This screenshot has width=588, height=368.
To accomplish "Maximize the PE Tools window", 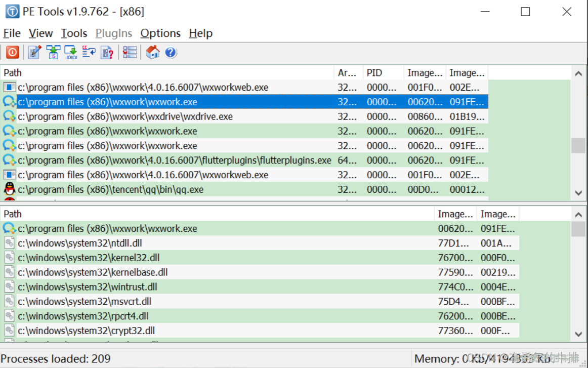I will click(x=525, y=12).
